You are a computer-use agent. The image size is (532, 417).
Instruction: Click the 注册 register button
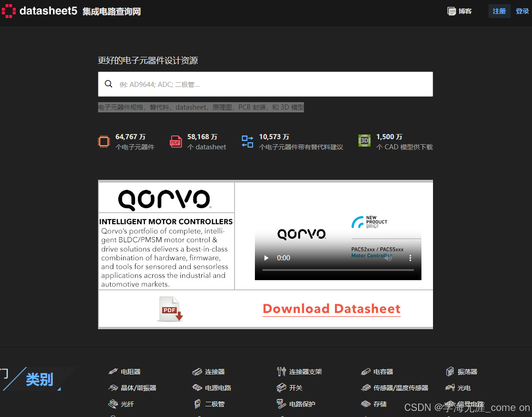coord(499,11)
